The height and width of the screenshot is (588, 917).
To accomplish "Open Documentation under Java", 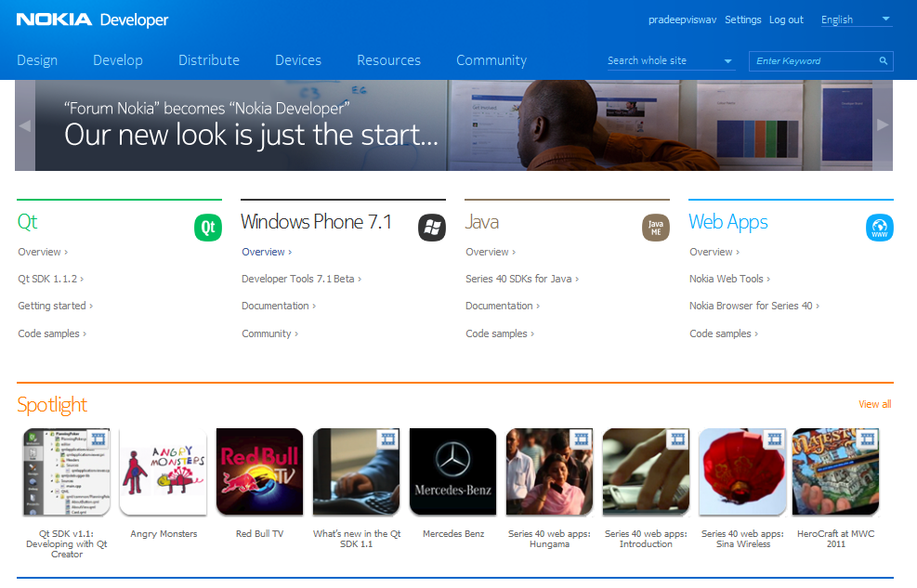I will pyautogui.click(x=503, y=306).
